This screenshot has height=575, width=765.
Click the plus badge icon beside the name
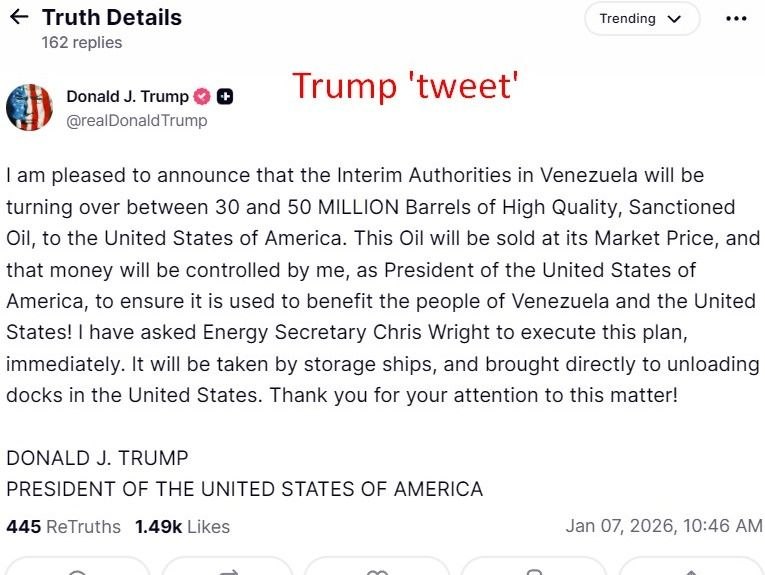(x=225, y=97)
